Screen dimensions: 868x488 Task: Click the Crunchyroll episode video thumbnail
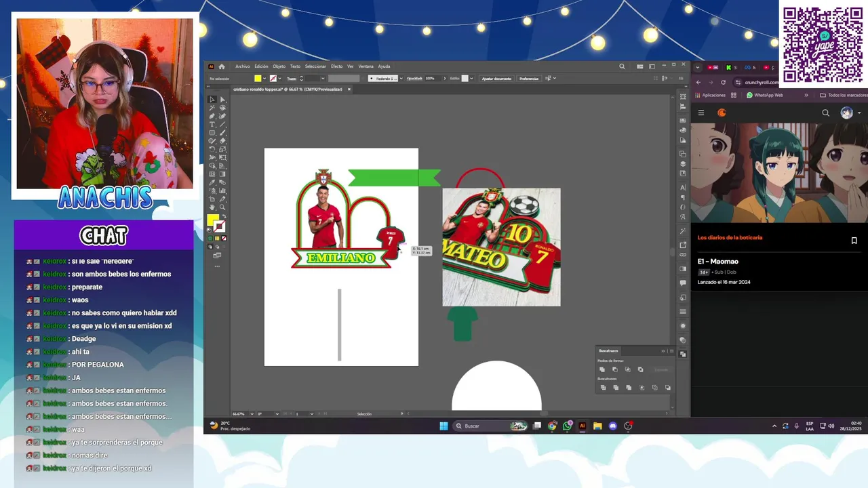pyautogui.click(x=779, y=173)
